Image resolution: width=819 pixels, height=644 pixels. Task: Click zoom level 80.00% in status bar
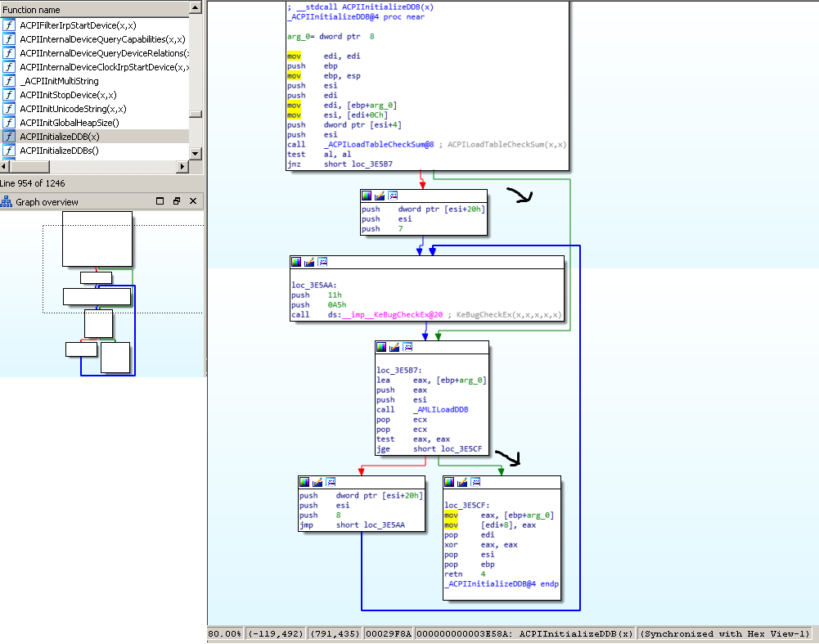click(x=225, y=633)
